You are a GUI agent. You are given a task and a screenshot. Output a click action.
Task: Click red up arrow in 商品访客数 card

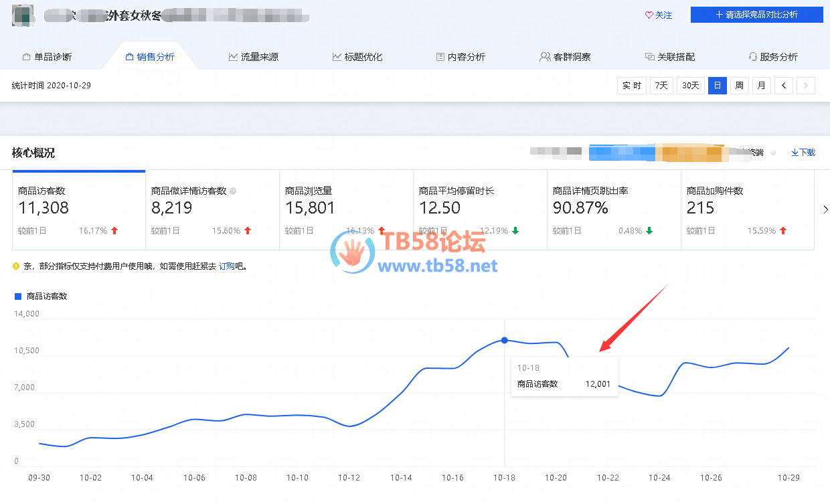click(114, 231)
